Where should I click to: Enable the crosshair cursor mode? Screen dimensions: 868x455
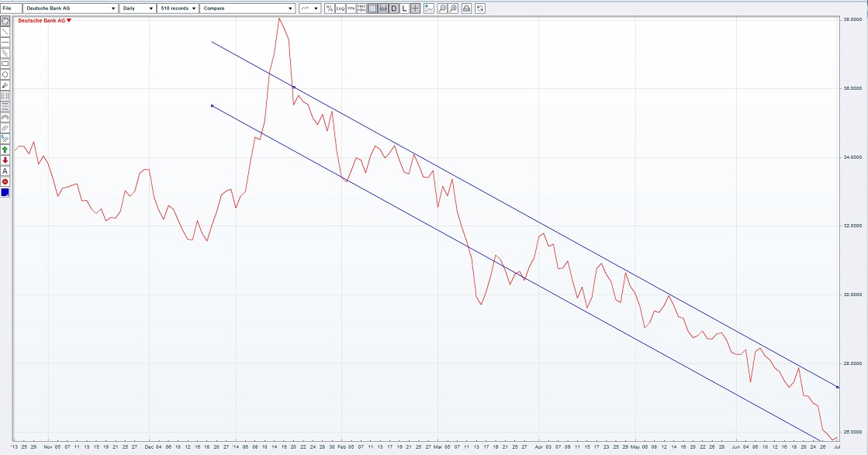415,9
